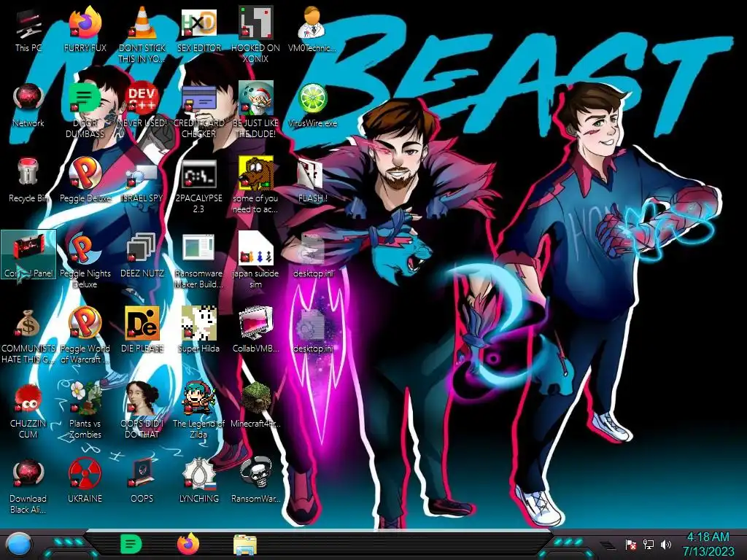
Task: Open the green Spotify-style app pinned on taskbar
Action: click(x=131, y=544)
